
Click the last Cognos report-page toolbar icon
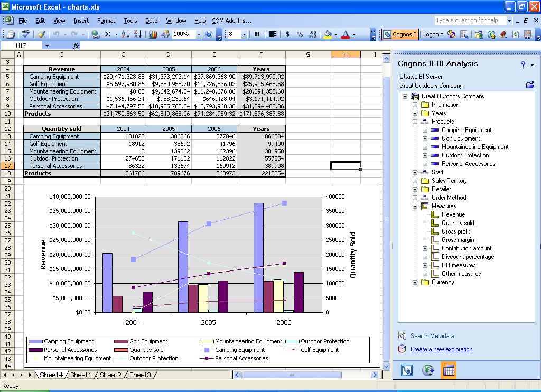[528, 34]
